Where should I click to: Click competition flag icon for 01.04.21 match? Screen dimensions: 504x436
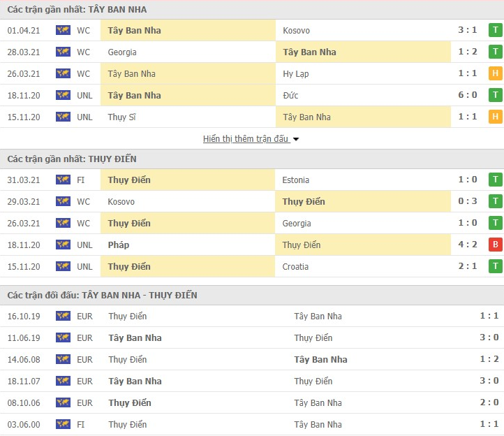pyautogui.click(x=63, y=31)
